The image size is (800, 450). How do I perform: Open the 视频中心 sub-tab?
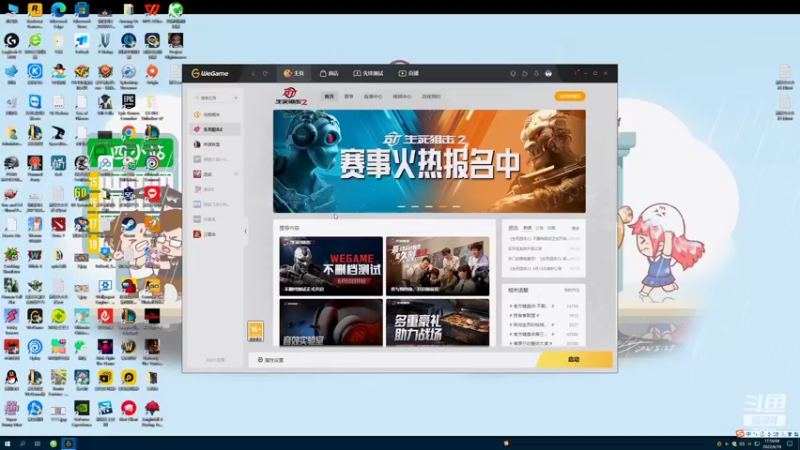(402, 96)
